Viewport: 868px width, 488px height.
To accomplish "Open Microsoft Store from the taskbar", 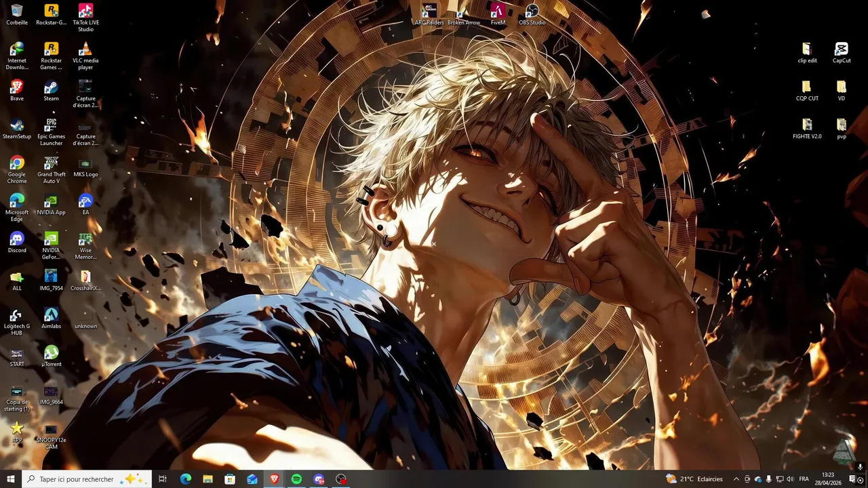I will 230,479.
